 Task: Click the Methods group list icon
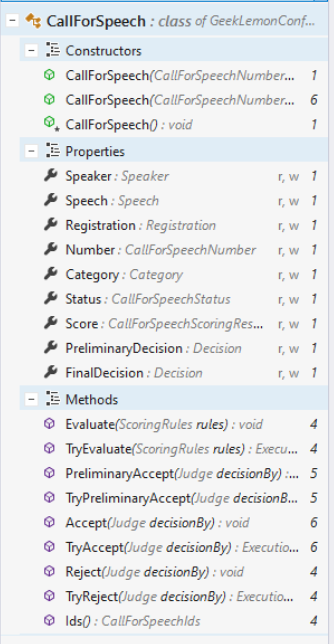[53, 398]
